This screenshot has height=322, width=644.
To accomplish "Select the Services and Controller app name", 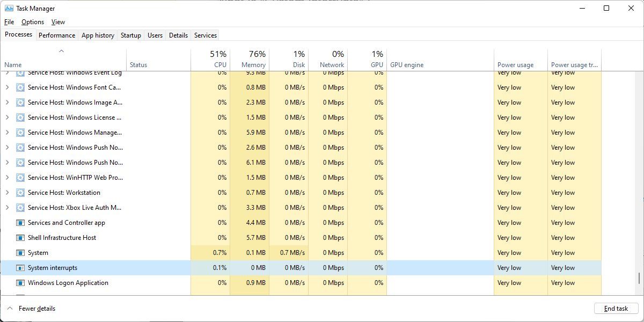I will click(67, 223).
